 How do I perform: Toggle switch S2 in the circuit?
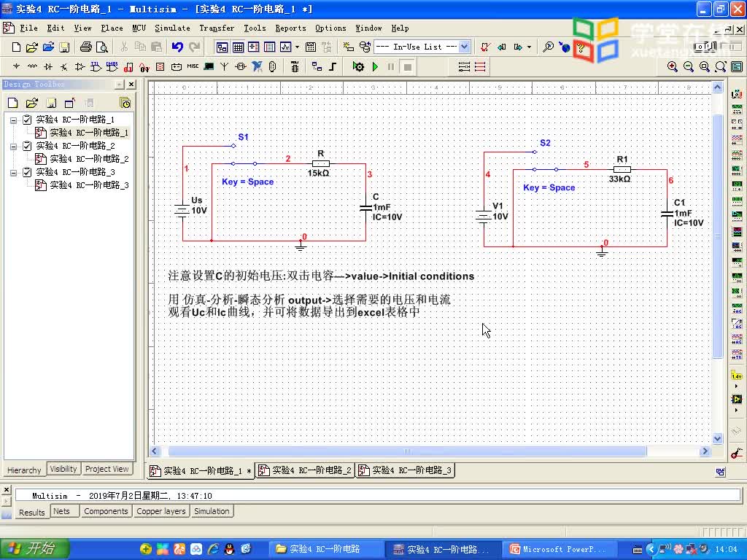pyautogui.click(x=545, y=169)
